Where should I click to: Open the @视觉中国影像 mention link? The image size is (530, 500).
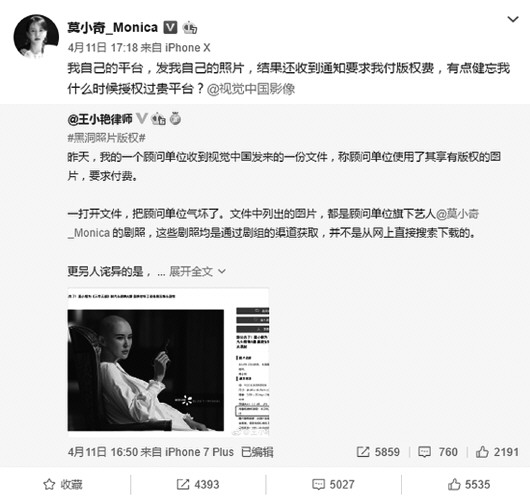(250, 89)
